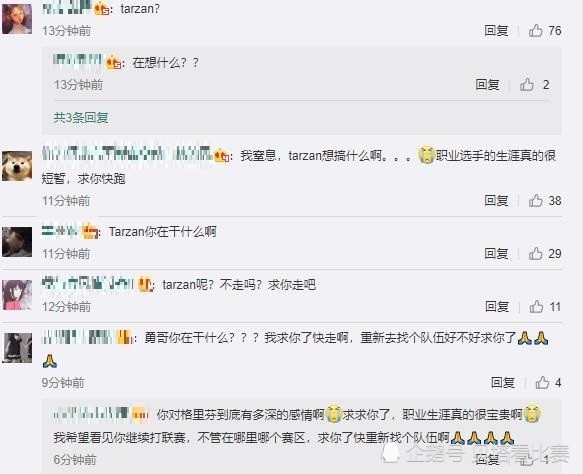Image resolution: width=583 pixels, height=474 pixels.
Task: Reply to the "勇哥你在干什么" comment
Action: [x=503, y=382]
